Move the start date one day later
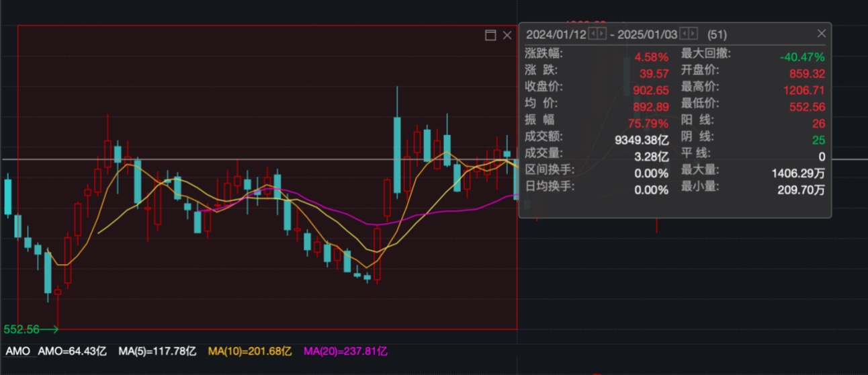Image resolution: width=868 pixels, height=375 pixels. [602, 34]
